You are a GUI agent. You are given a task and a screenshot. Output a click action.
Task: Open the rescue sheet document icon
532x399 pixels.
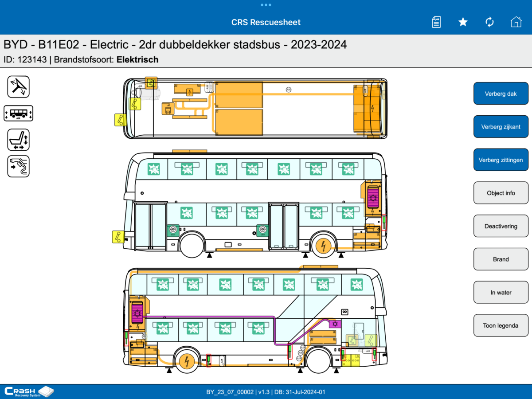[436, 22]
